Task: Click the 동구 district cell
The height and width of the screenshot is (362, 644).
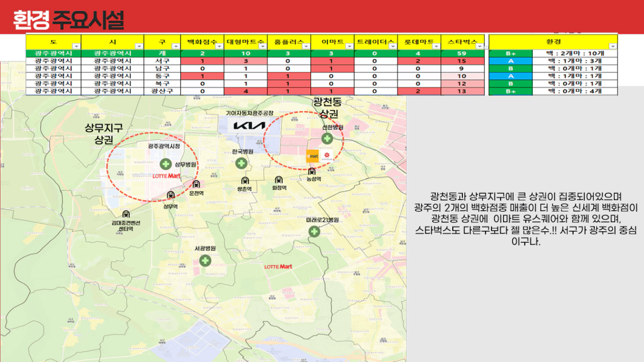Action: 162,76
